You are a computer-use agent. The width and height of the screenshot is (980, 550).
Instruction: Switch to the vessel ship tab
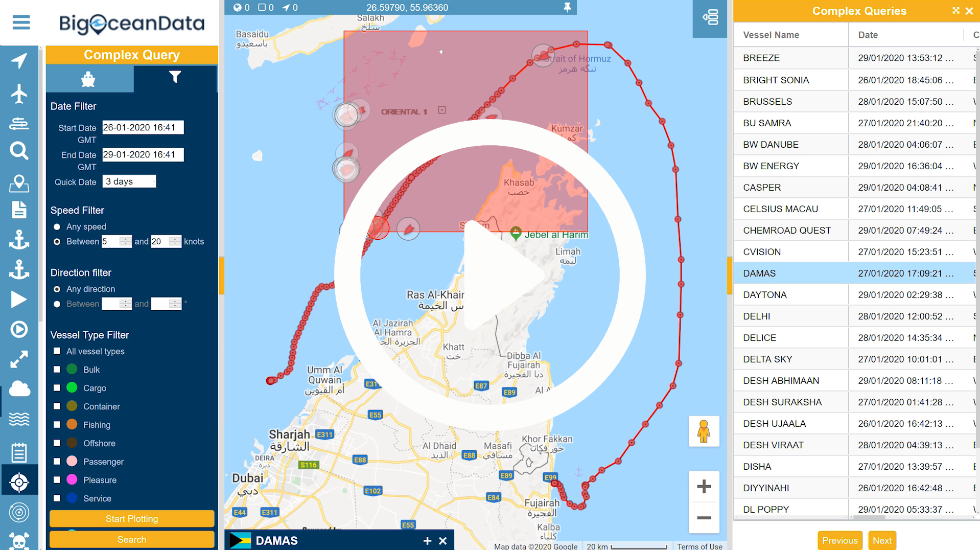[x=89, y=79]
